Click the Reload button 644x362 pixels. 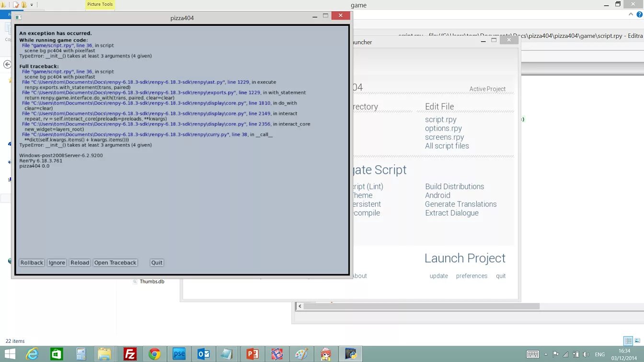click(x=80, y=262)
